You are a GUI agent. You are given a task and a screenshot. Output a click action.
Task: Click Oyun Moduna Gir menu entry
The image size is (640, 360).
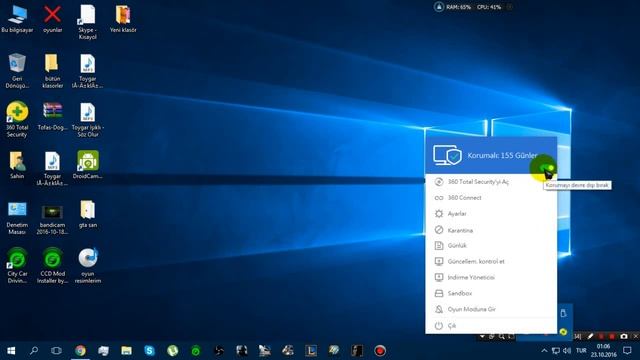coord(491,309)
